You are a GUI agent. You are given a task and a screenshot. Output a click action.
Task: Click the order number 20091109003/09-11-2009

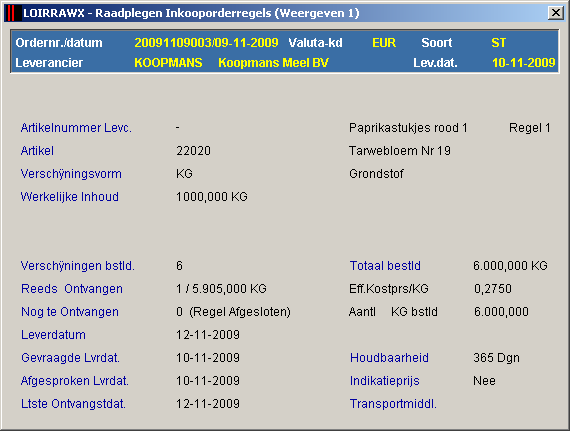pos(206,43)
